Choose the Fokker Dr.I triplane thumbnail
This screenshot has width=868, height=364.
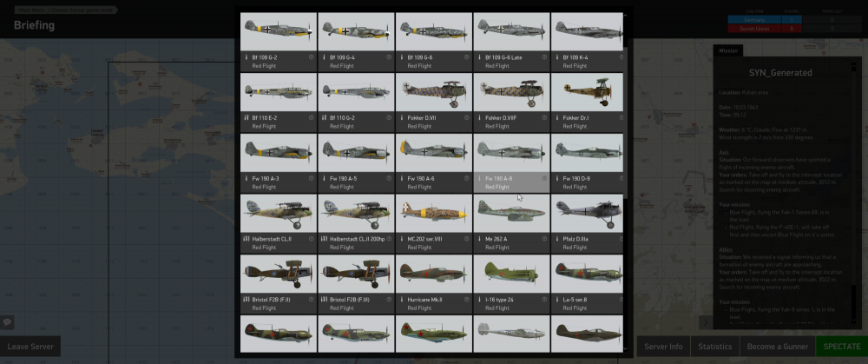tap(587, 92)
